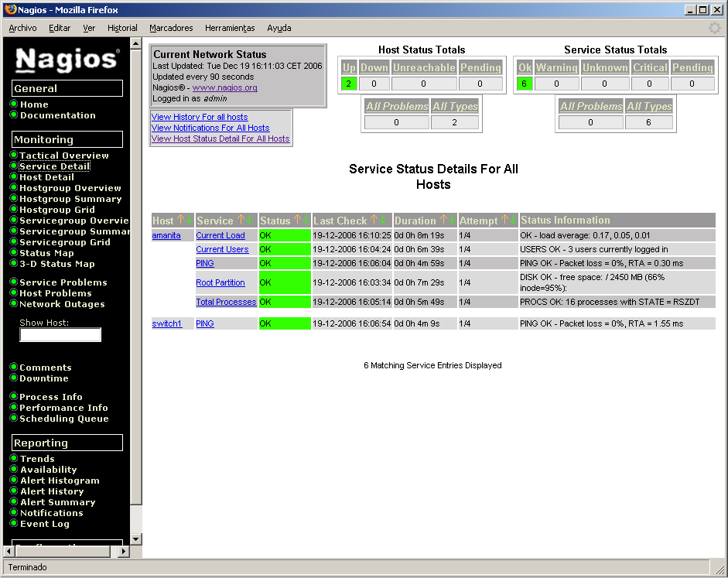
Task: Sort Status column ascending via up arrow
Action: tap(298, 219)
